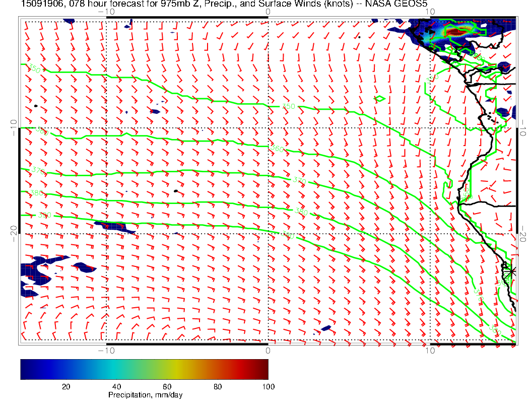
Task: Click the colorbar tick label 20
Action: [x=65, y=386]
